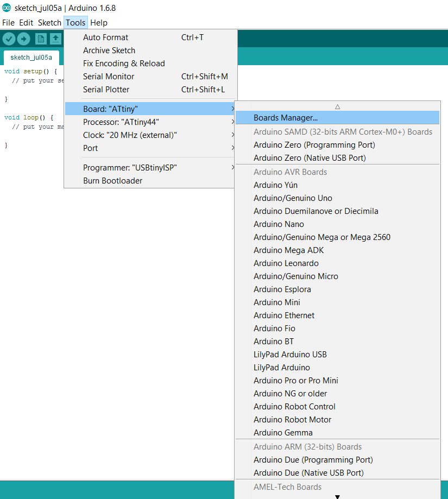This screenshot has height=499, width=448.
Task: Select Fix Encoding & Reload
Action: click(x=151, y=64)
